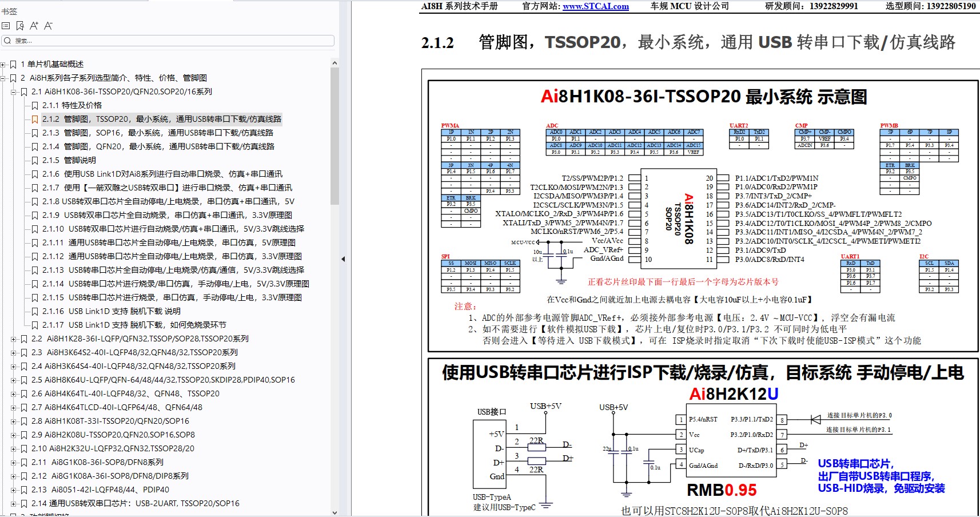Screen dimensions: 980x517
Task: Click the locate current bookmark icon
Action: (x=20, y=26)
